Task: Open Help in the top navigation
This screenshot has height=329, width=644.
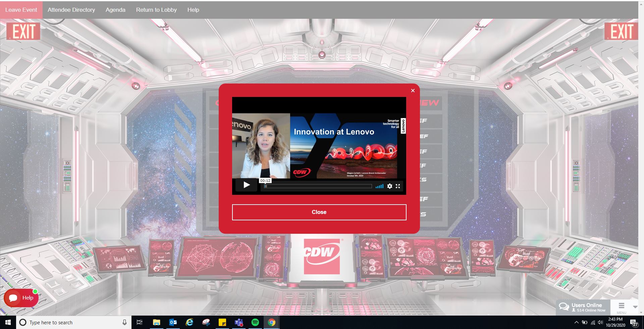Action: (193, 10)
